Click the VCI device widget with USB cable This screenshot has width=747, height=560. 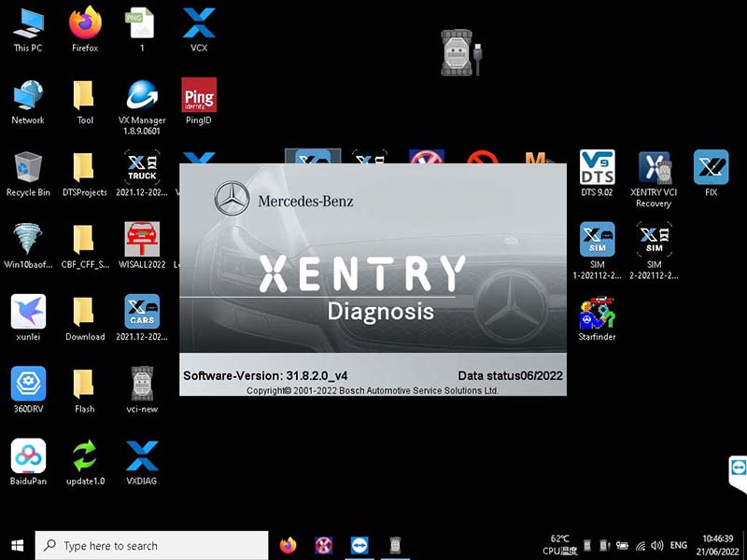pos(461,53)
